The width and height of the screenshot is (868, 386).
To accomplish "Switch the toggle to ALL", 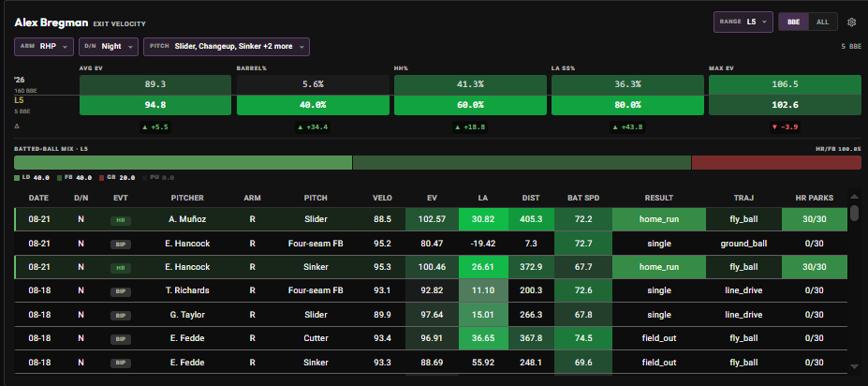I will point(823,22).
